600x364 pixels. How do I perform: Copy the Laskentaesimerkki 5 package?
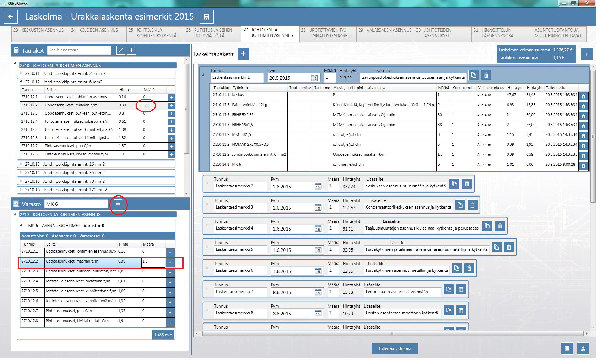496,247
